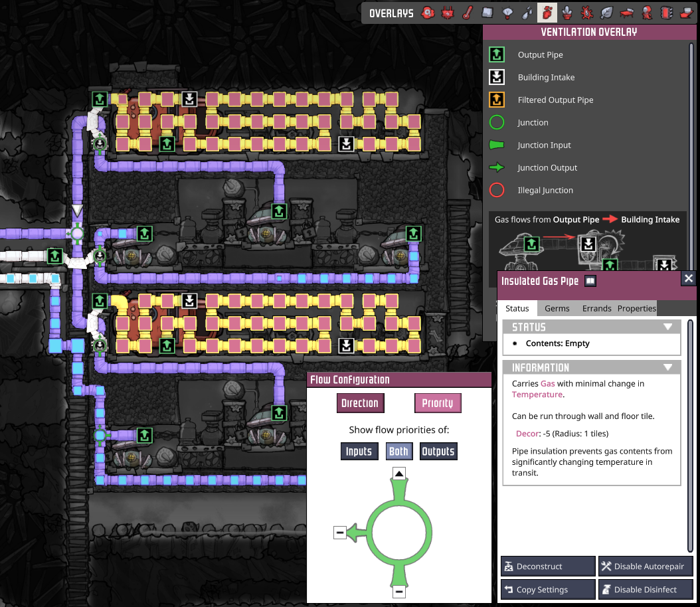This screenshot has height=607, width=700.
Task: Click the Insulated Gas Pipe panel scrollbar
Action: [691, 435]
